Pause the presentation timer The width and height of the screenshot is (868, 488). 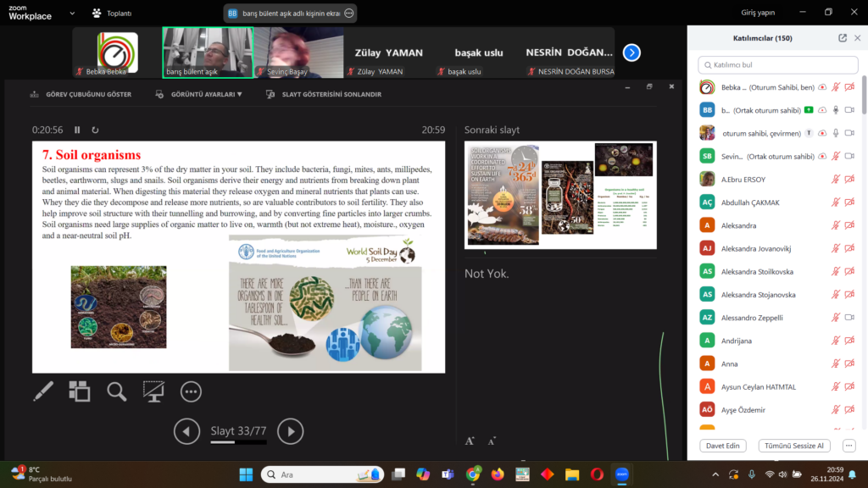(77, 130)
